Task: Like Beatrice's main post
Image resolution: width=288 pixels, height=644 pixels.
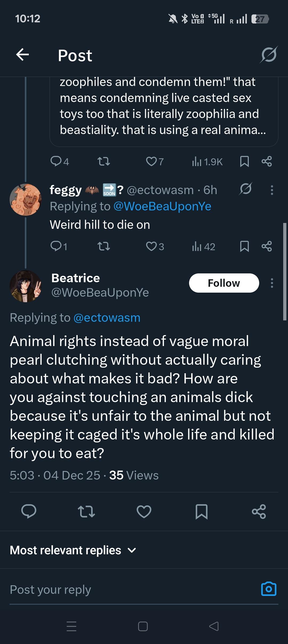Action: point(144,512)
